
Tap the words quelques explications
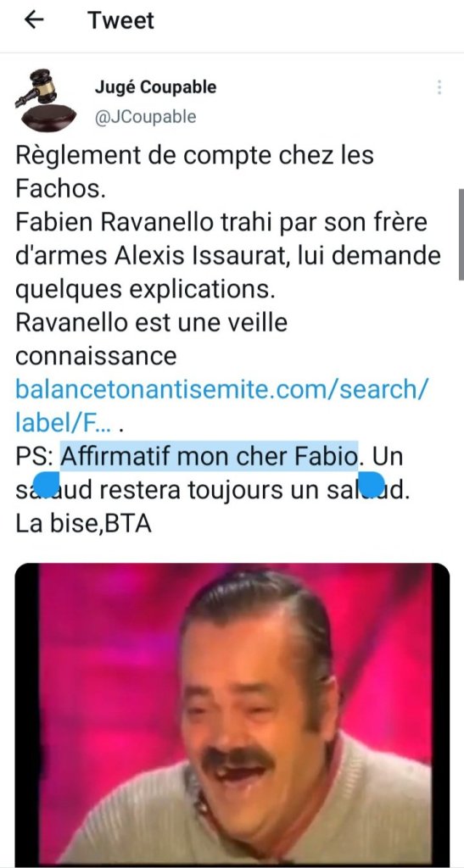(145, 290)
